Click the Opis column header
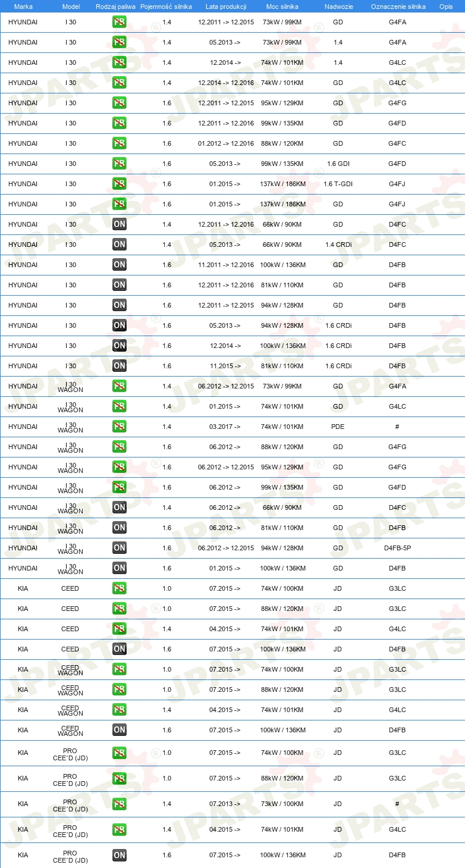The image size is (465, 868). pos(445,7)
